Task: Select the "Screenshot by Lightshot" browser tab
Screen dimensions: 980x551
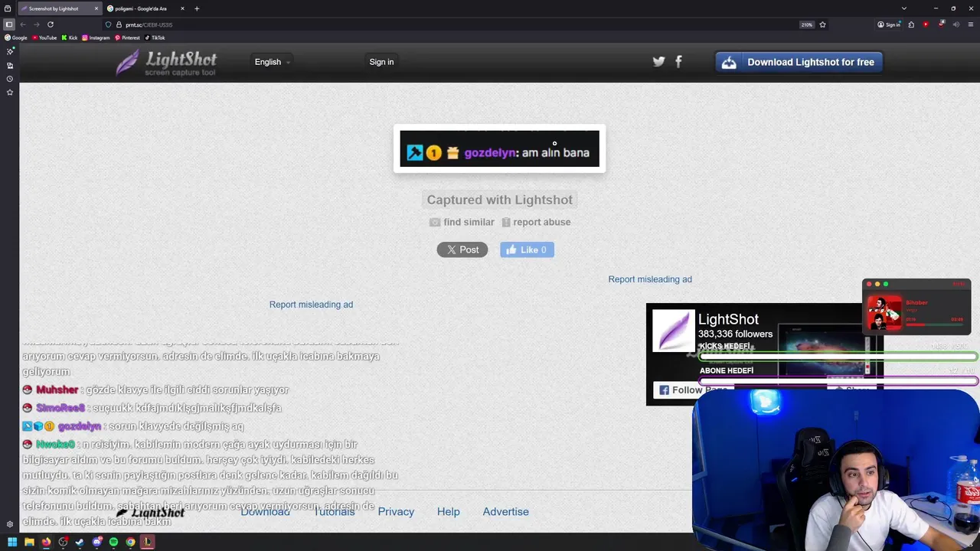Action: (x=60, y=8)
